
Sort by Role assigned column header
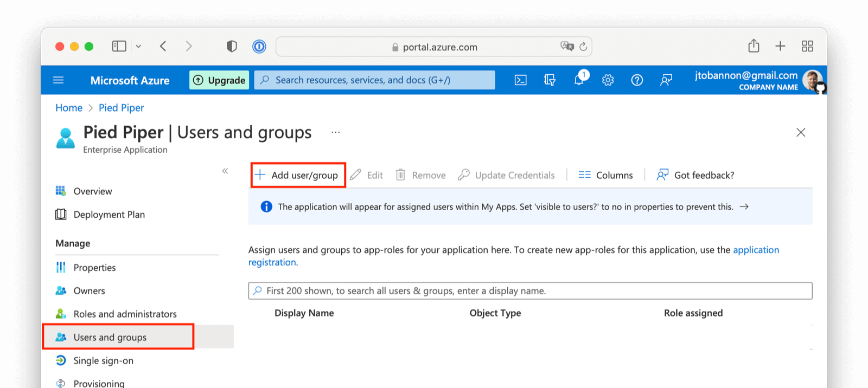click(693, 313)
